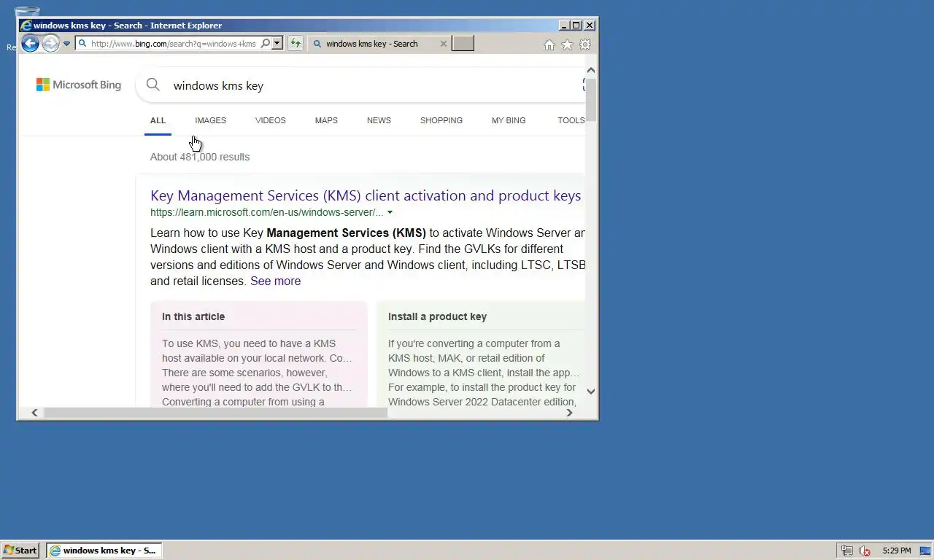Open the 'Install a product key' card

(x=482, y=354)
